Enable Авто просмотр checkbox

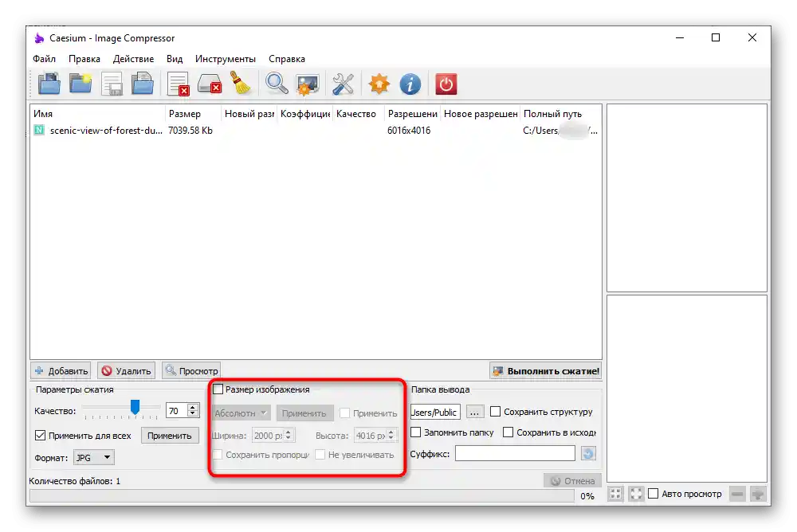[654, 494]
